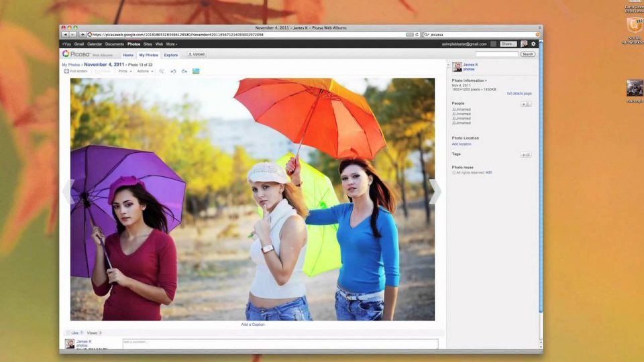Click the Add a Caption text under photo
Viewport: 644px width, 362px height.
coord(253,324)
